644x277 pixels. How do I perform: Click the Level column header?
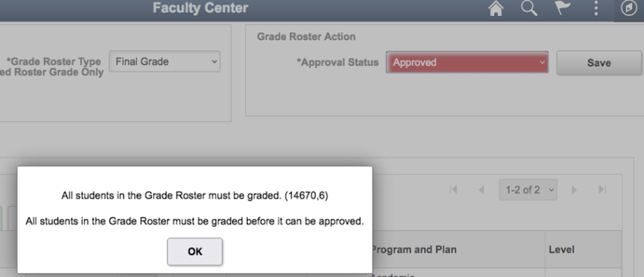coord(561,249)
